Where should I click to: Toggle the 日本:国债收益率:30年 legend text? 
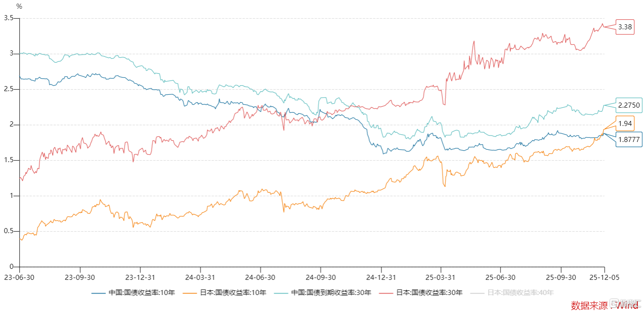point(429,292)
